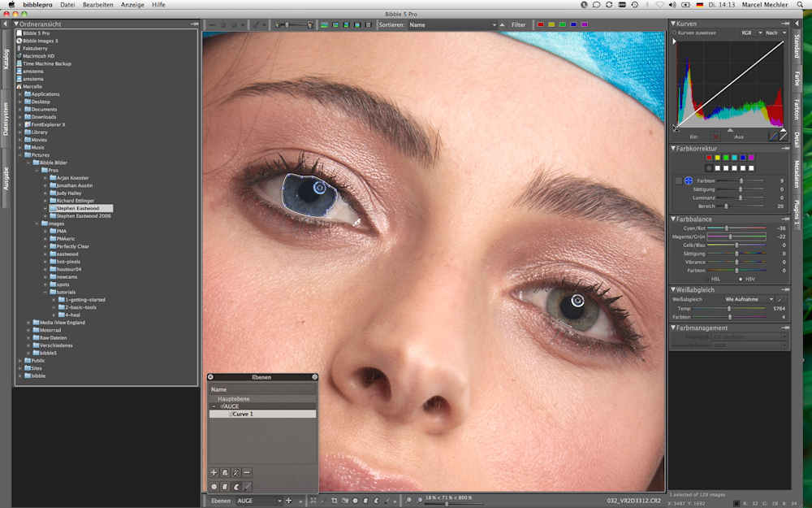The width and height of the screenshot is (812, 508).
Task: Click the white balance eyedropper icon
Action: pyautogui.click(x=781, y=299)
